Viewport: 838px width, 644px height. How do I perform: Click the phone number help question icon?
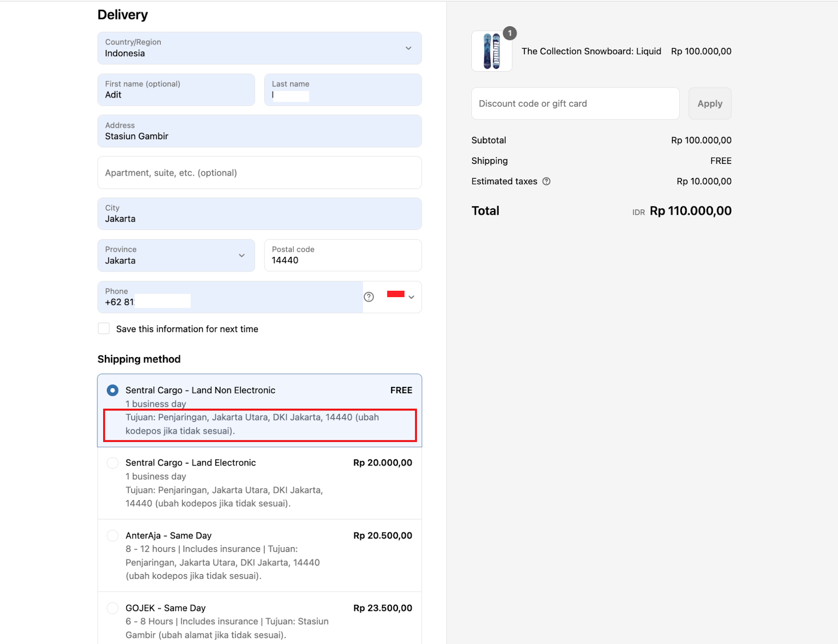pos(369,297)
